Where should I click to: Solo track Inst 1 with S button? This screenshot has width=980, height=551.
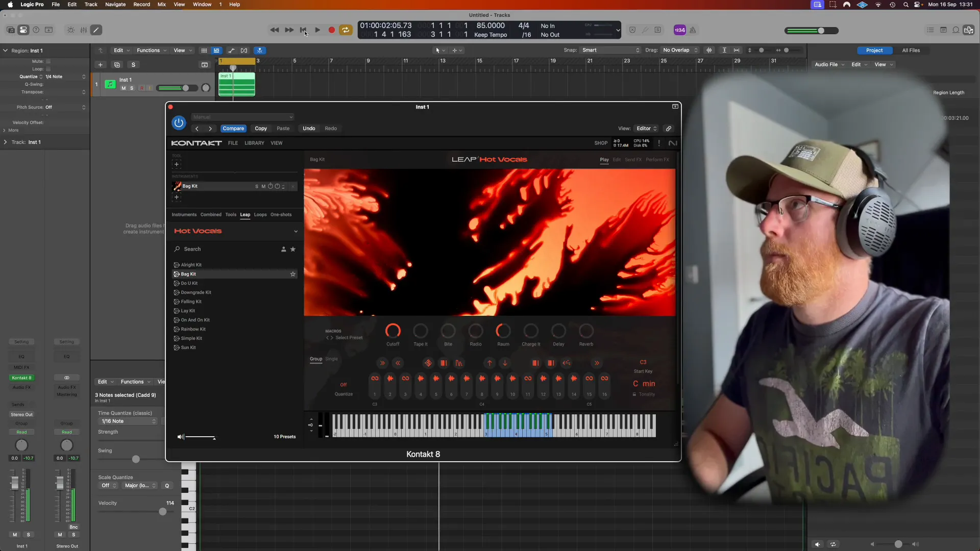click(x=132, y=88)
